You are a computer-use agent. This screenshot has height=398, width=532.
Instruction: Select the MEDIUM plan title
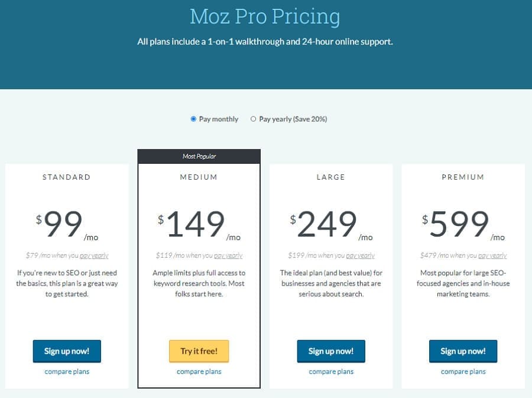coord(199,177)
